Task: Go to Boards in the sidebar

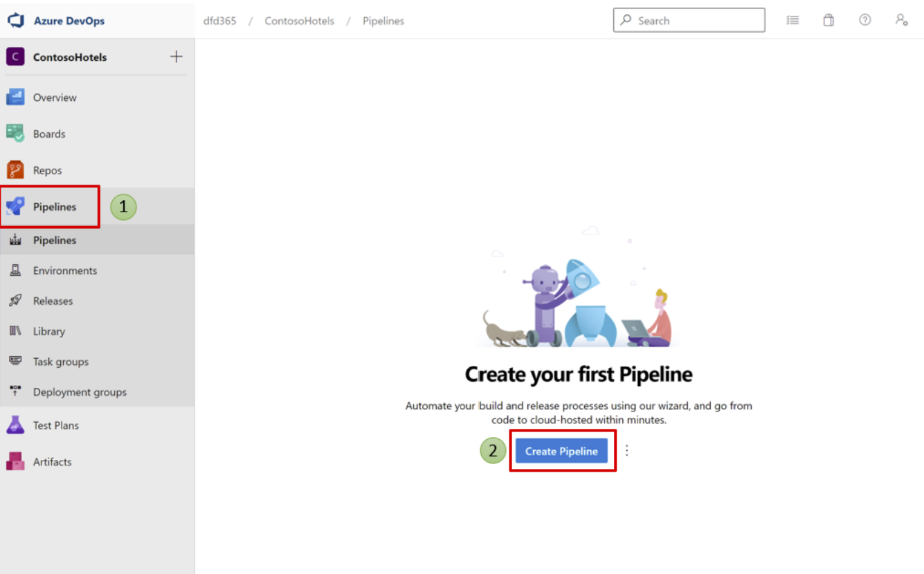Action: point(97,133)
